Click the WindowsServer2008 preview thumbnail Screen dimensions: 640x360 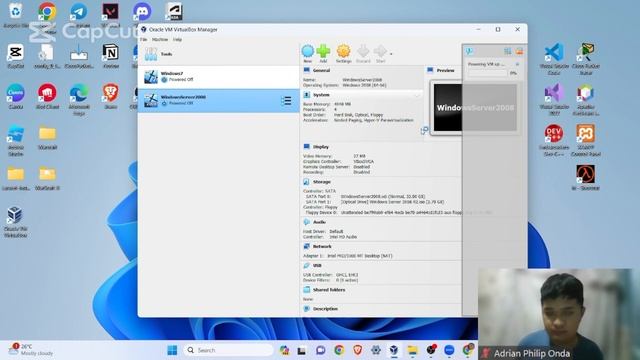tap(475, 108)
